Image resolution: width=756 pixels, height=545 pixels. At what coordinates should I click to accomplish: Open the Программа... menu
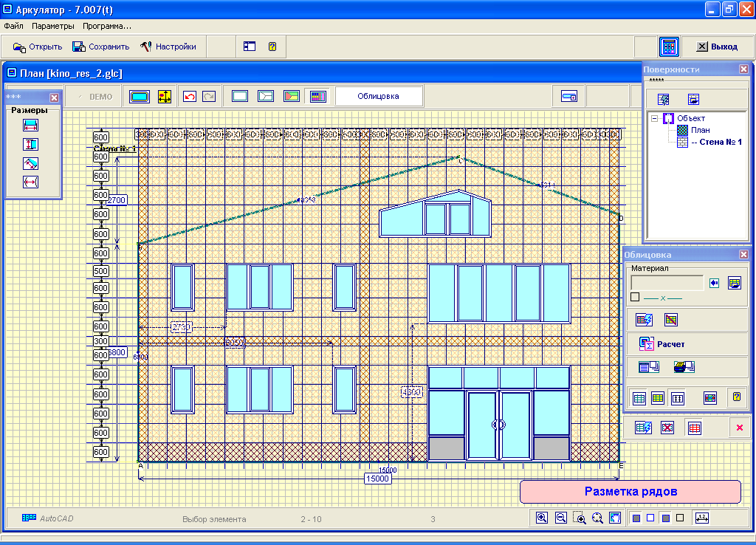point(106,26)
